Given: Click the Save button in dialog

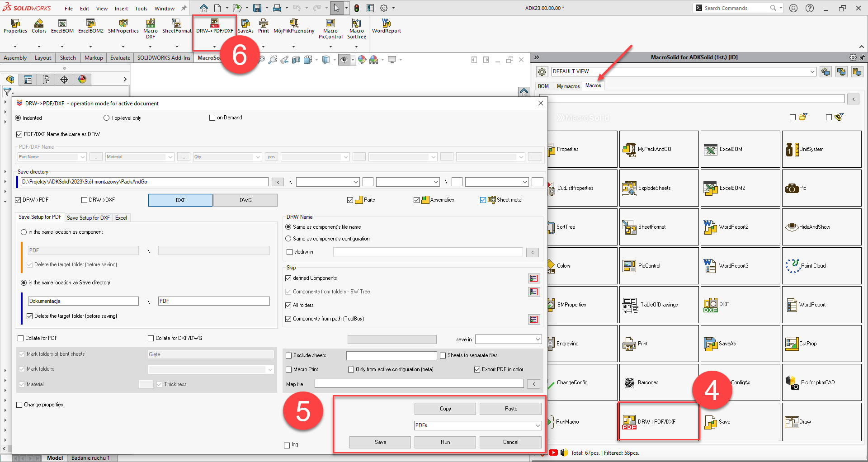Looking at the screenshot, I should (380, 442).
